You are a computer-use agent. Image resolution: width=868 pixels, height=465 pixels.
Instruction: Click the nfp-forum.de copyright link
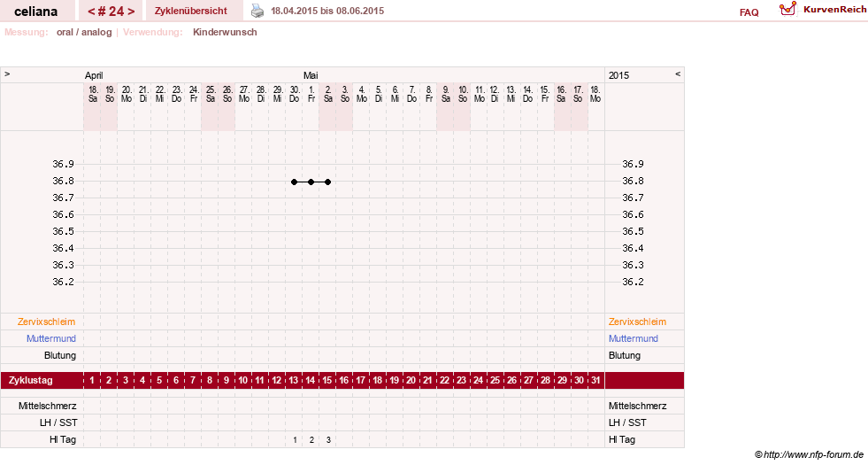[809, 454]
